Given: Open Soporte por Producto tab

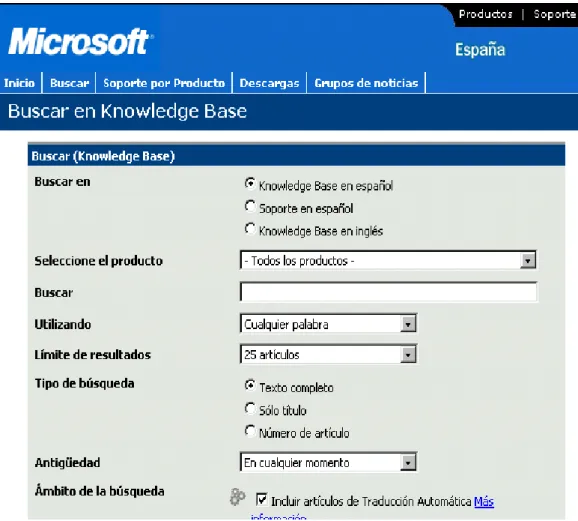Looking at the screenshot, I should point(164,83).
